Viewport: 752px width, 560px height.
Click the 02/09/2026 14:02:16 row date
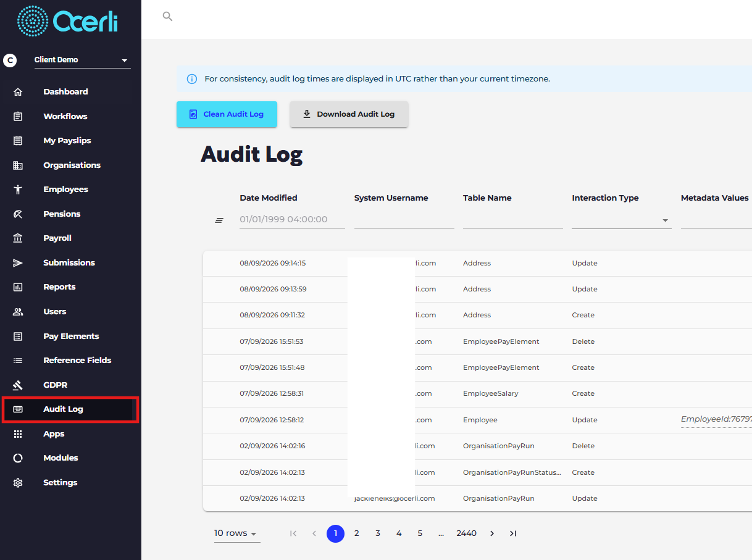pyautogui.click(x=272, y=446)
